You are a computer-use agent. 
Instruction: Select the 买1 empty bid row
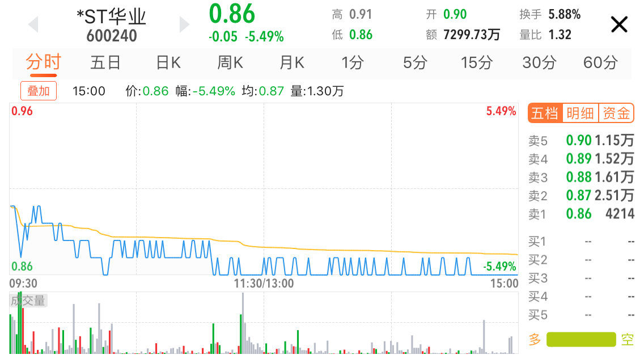tap(581, 241)
